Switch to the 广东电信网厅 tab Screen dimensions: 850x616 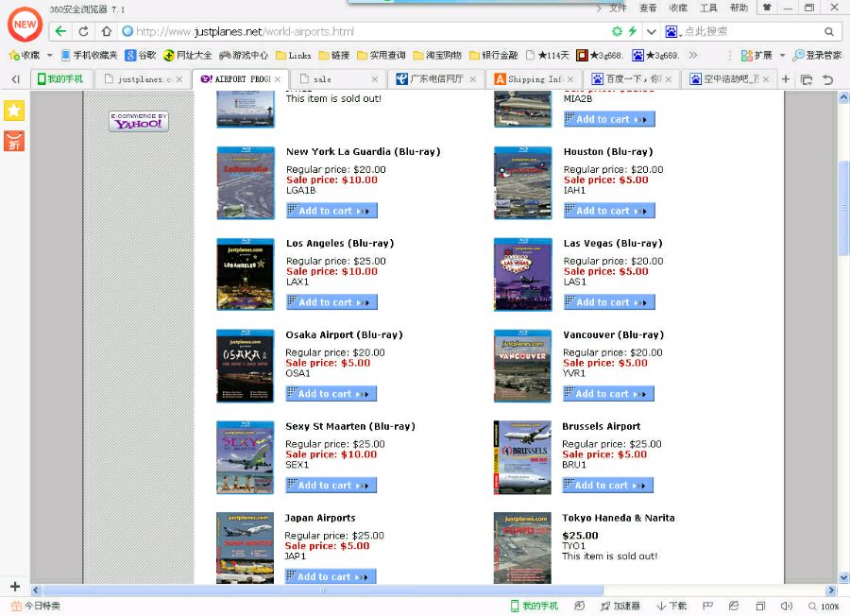pyautogui.click(x=435, y=79)
